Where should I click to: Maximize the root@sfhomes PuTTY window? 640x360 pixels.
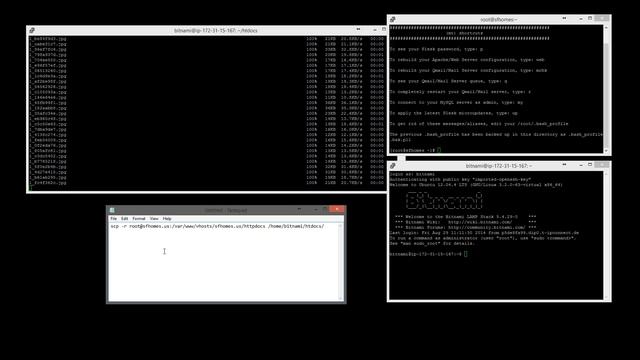590,19
